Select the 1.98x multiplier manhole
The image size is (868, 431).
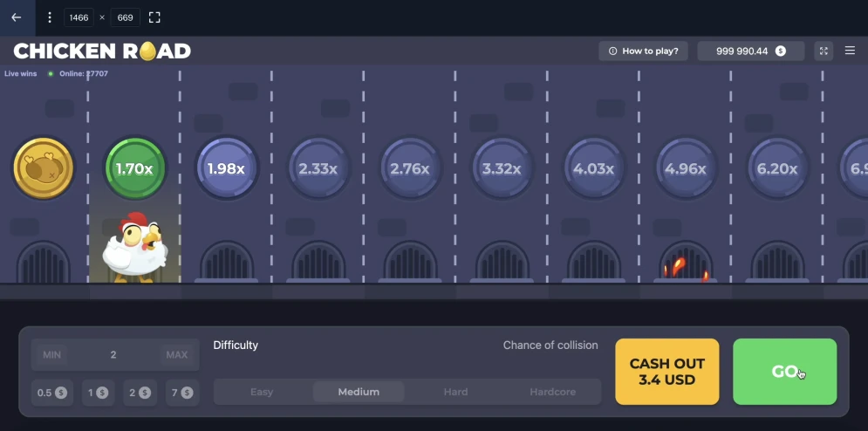point(227,168)
